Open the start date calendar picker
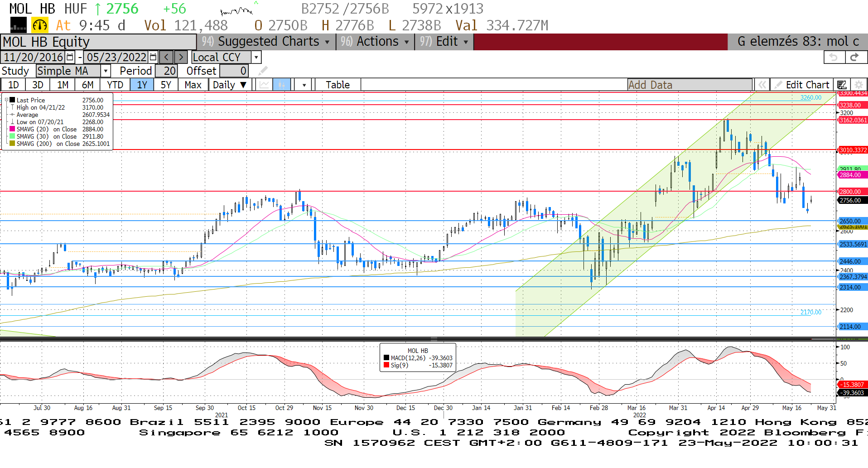Viewport: 868px width, 468px height. click(x=70, y=57)
